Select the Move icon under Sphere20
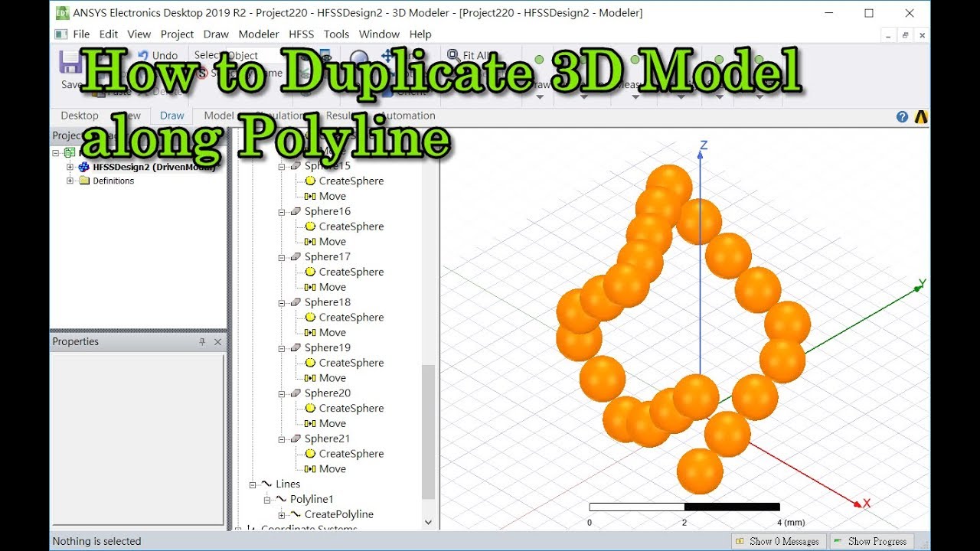 (310, 424)
